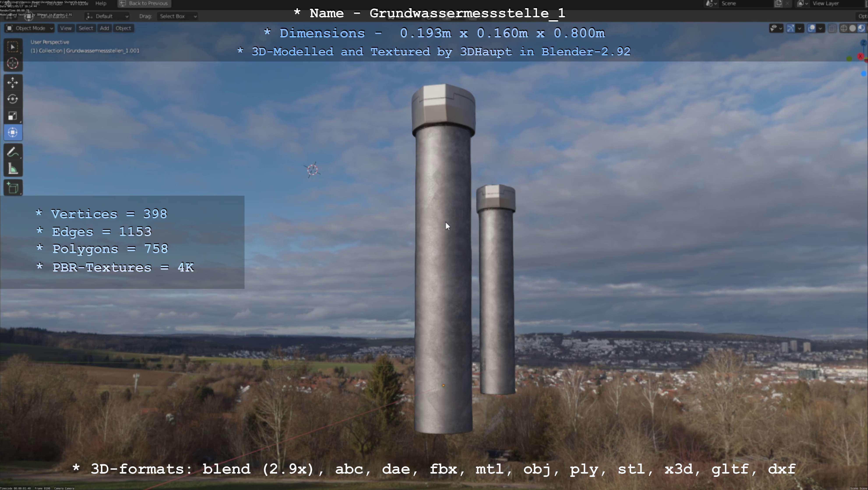
Task: Select the Annotate pencil tool
Action: tap(13, 152)
